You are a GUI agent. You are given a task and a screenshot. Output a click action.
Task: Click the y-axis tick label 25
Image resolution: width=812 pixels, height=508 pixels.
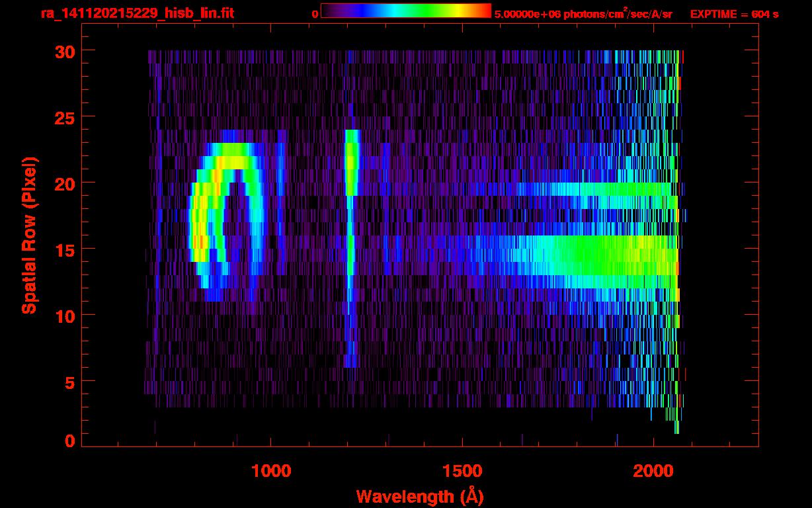(65, 117)
